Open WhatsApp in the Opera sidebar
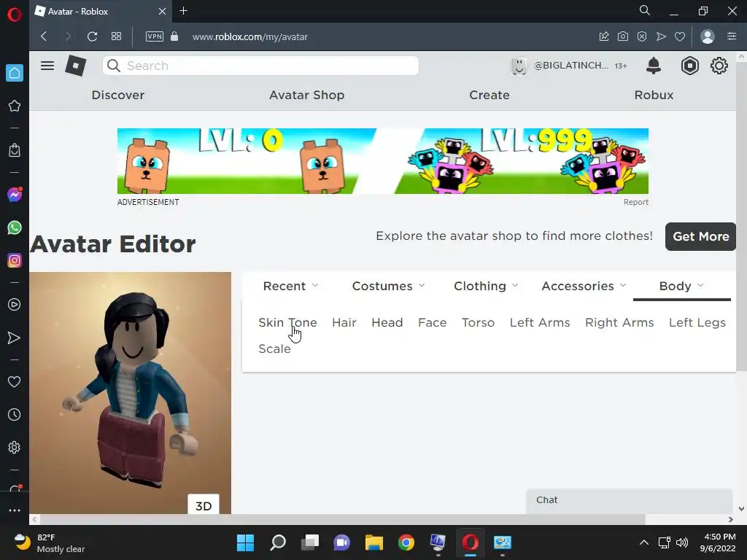Viewport: 747px width, 560px height. [x=15, y=227]
